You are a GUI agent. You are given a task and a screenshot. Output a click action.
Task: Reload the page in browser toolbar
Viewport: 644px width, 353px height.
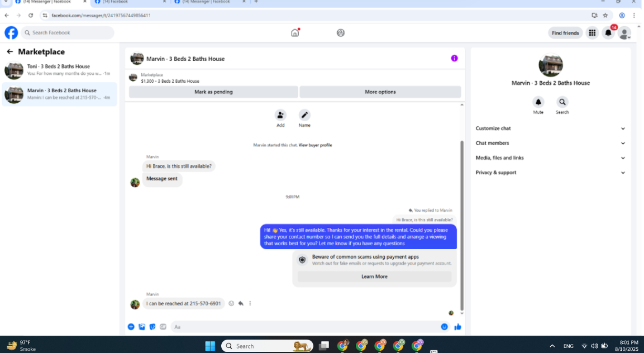coord(30,15)
